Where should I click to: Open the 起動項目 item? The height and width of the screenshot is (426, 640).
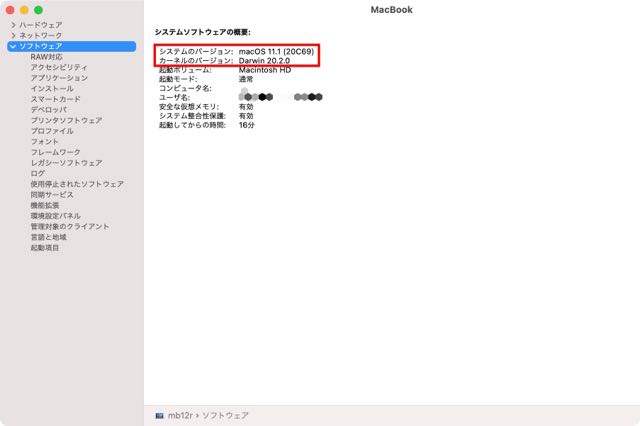point(45,248)
